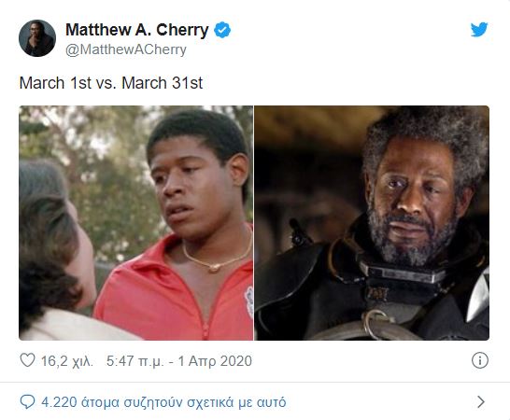The width and height of the screenshot is (510, 420).
Task: Open Matthew A. Cherry's profile avatar
Action: click(37, 38)
